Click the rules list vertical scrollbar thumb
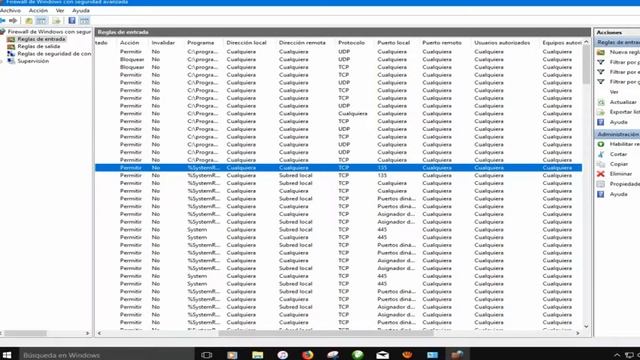 point(586,64)
